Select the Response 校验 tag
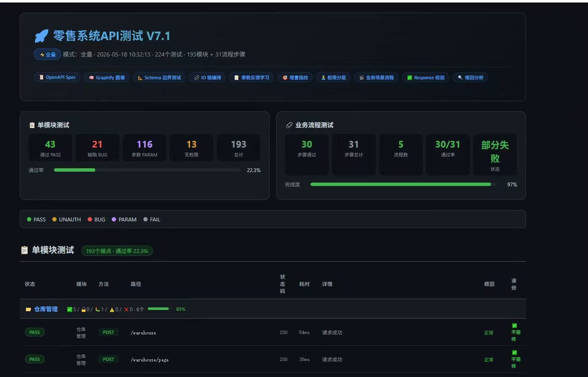 [x=426, y=78]
